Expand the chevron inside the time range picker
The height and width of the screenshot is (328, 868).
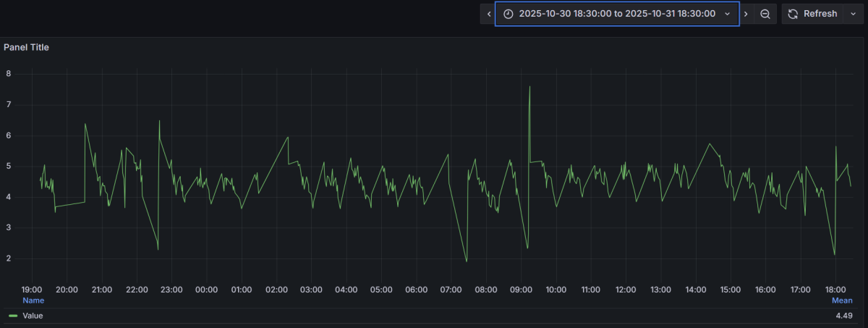(727, 14)
